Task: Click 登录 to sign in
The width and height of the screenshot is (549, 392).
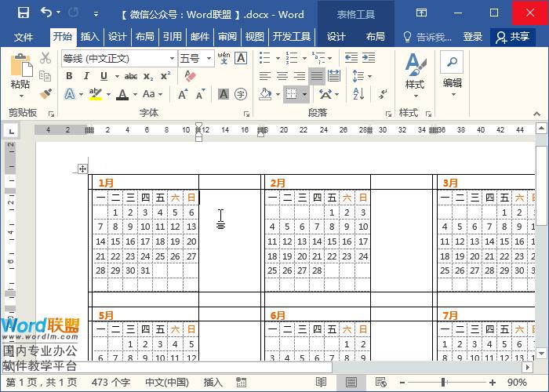Action: 472,36
